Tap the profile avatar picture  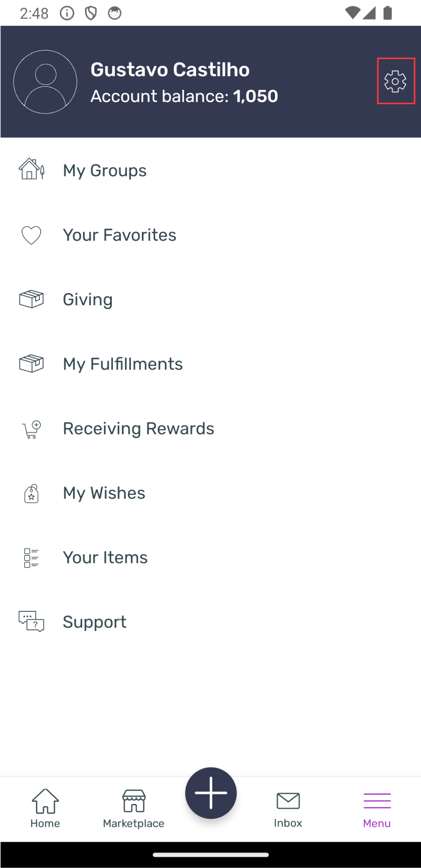[x=45, y=82]
